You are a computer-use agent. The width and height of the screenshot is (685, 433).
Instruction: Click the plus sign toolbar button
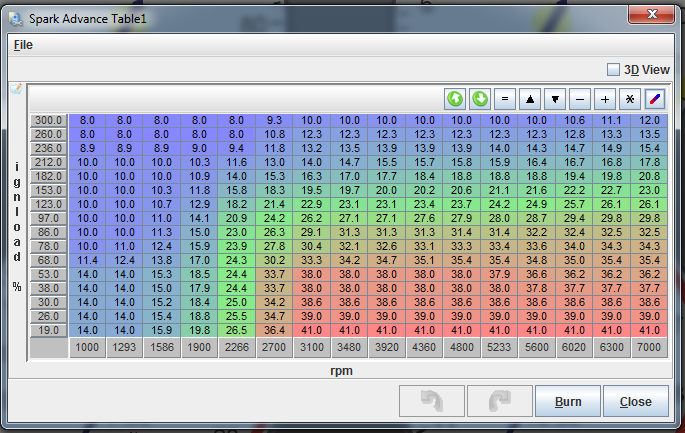(x=605, y=99)
